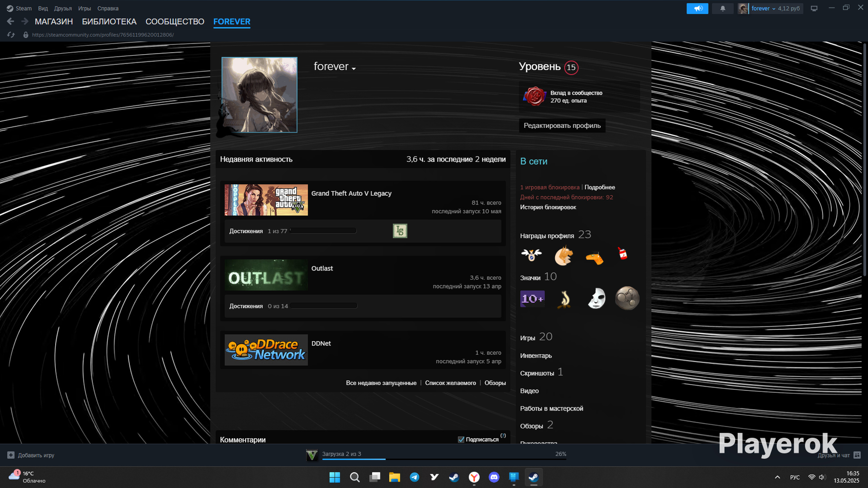The image size is (868, 488).
Task: Open the Инвентарь link
Action: click(536, 356)
